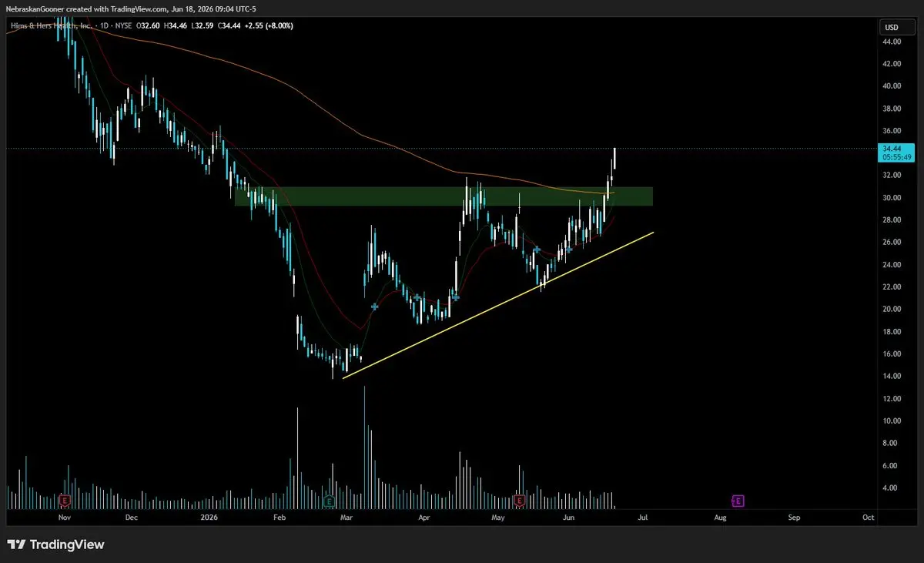924x563 pixels.
Task: Click the purple upcoming earnings E marker near Aug
Action: click(x=738, y=501)
